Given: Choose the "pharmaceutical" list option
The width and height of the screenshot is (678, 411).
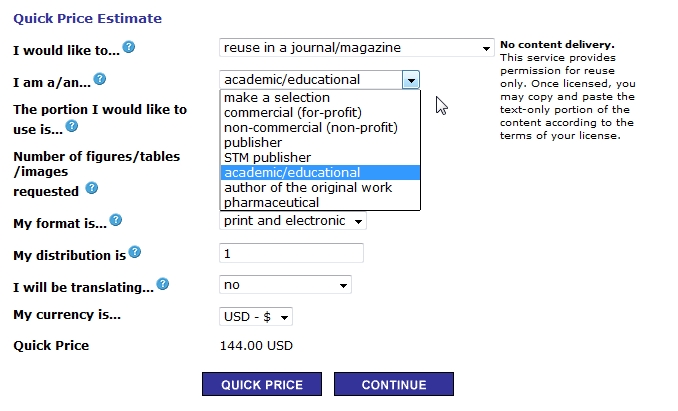Looking at the screenshot, I should [x=272, y=202].
